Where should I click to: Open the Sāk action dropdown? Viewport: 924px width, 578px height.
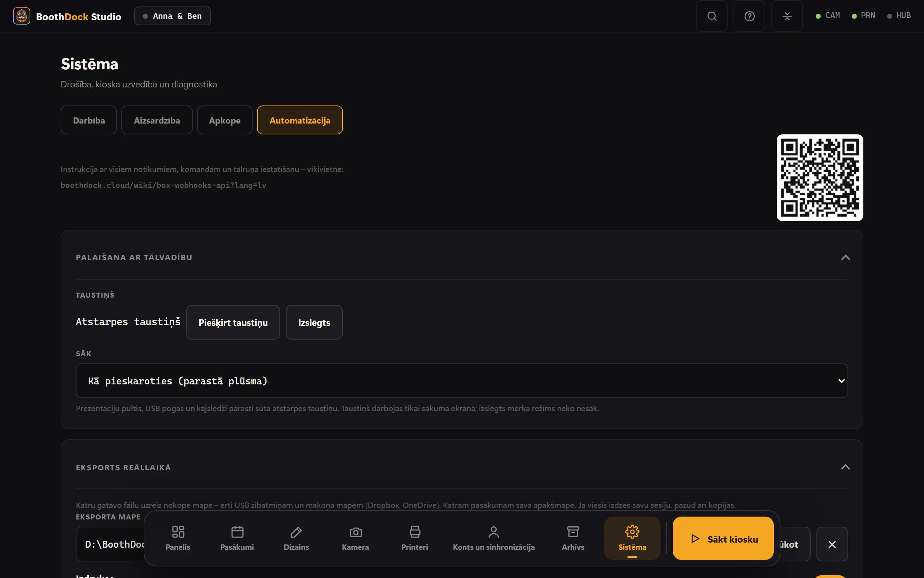point(462,381)
